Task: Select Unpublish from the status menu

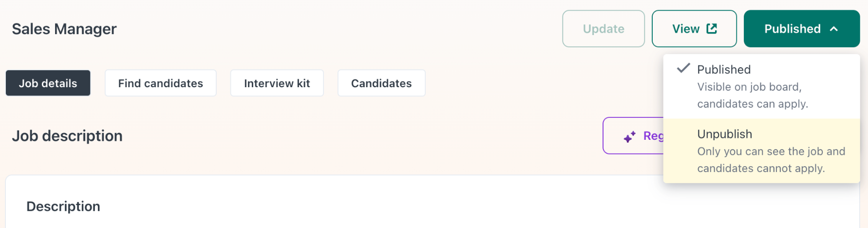Action: pyautogui.click(x=761, y=151)
